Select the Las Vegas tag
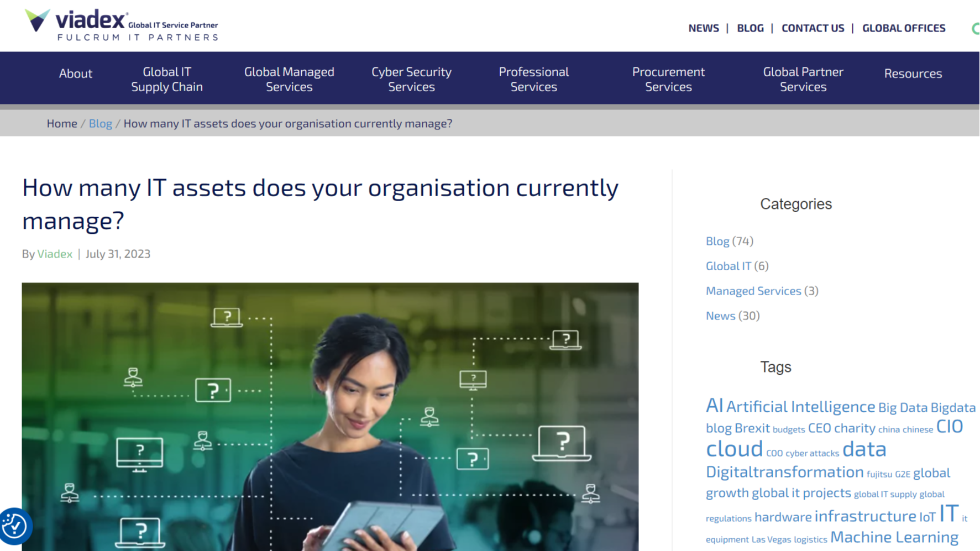 coord(771,539)
